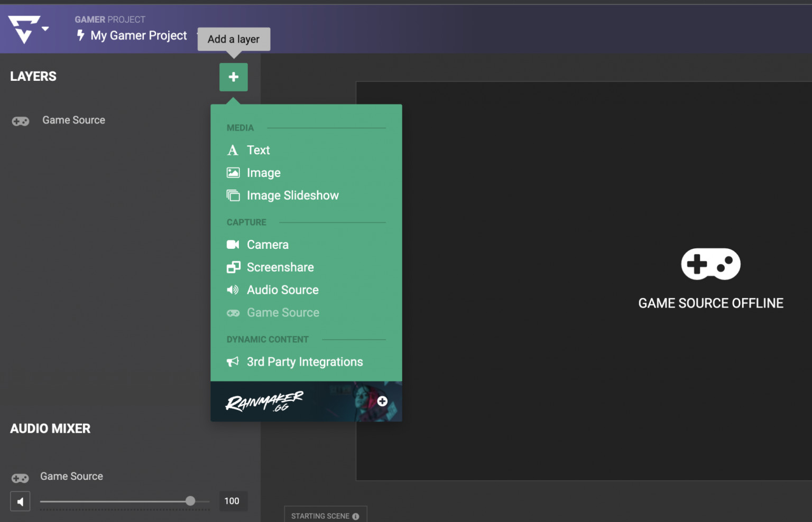Viewport: 812px width, 522px height.
Task: Select the Text media type icon
Action: 233,150
